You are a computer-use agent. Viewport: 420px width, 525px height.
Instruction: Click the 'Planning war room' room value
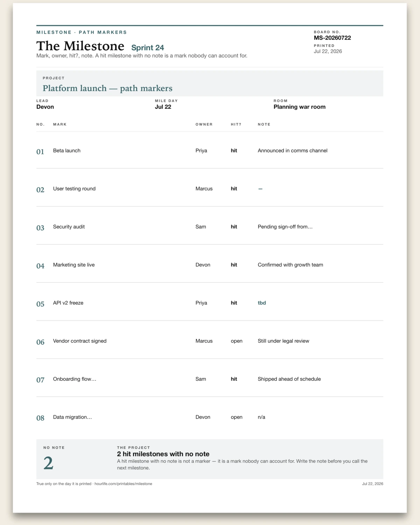(x=300, y=107)
